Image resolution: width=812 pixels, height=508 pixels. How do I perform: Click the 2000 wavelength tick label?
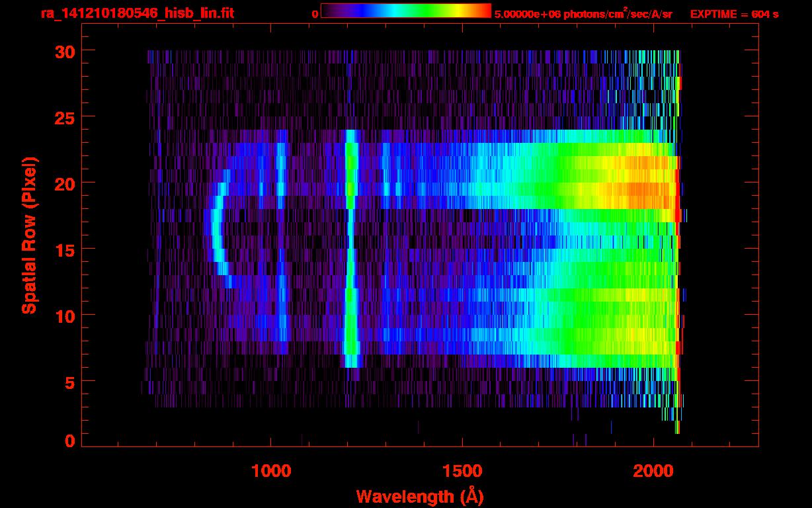coord(653,472)
